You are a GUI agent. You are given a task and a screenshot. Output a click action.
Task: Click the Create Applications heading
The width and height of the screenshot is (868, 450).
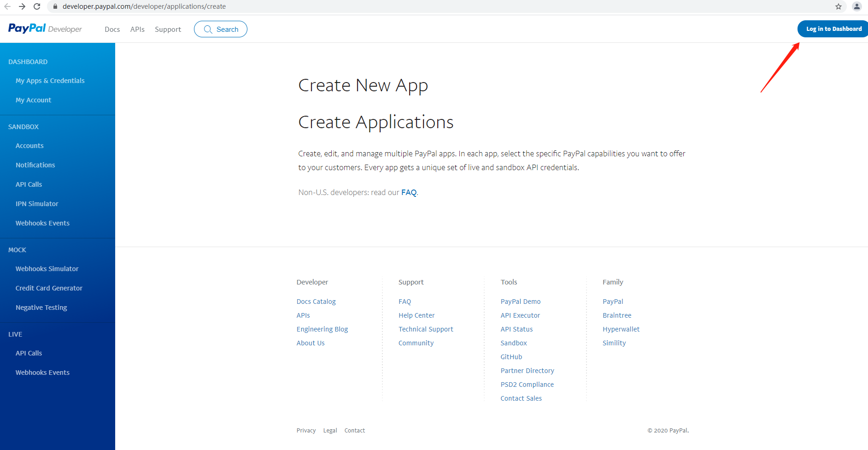pos(376,122)
